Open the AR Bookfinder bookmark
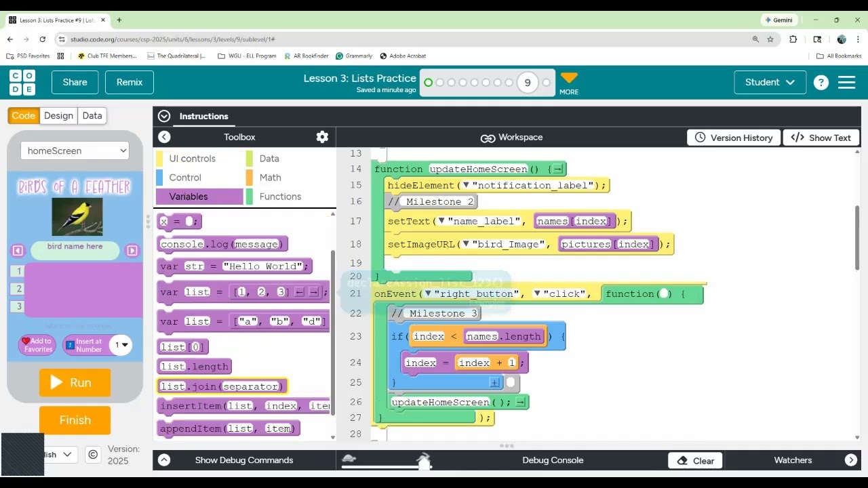868x488 pixels. (x=307, y=56)
